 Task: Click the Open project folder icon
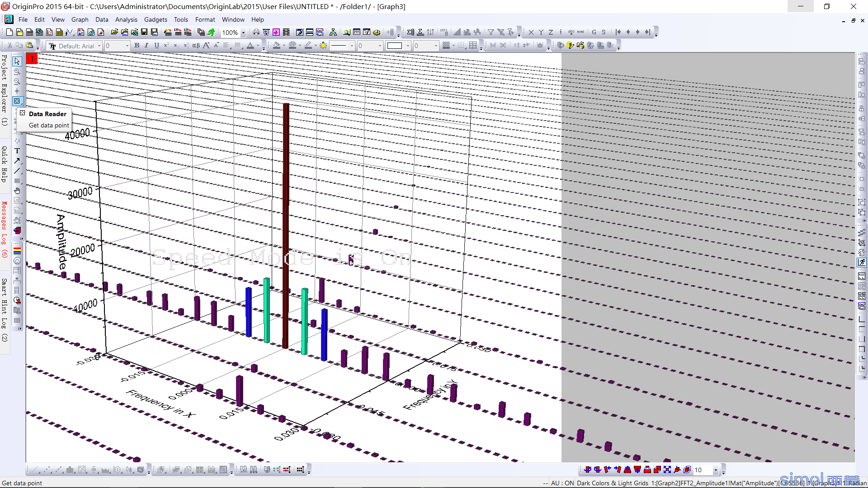point(114,32)
